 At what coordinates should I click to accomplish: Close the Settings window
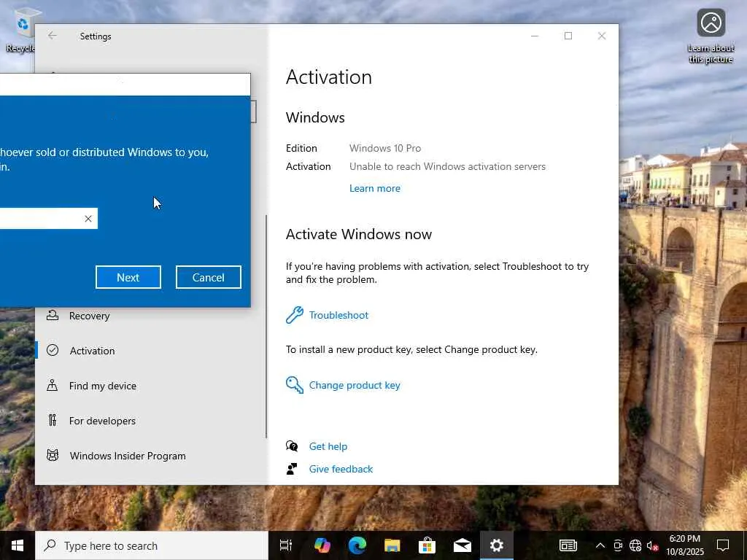(x=602, y=36)
